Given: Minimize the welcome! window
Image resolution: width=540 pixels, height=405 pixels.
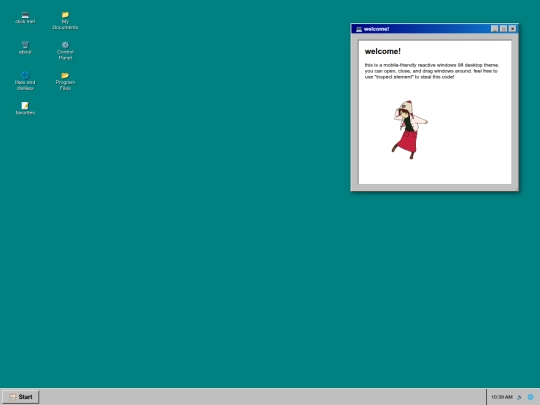Looking at the screenshot, I should click(x=494, y=29).
